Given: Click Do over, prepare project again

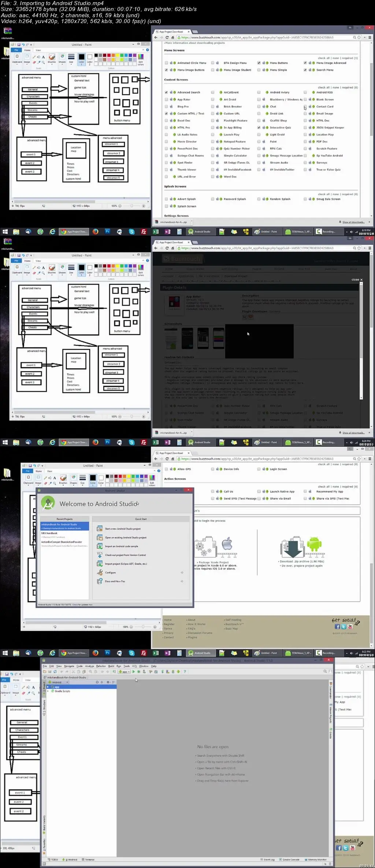Looking at the screenshot, I should pyautogui.click(x=302, y=566).
